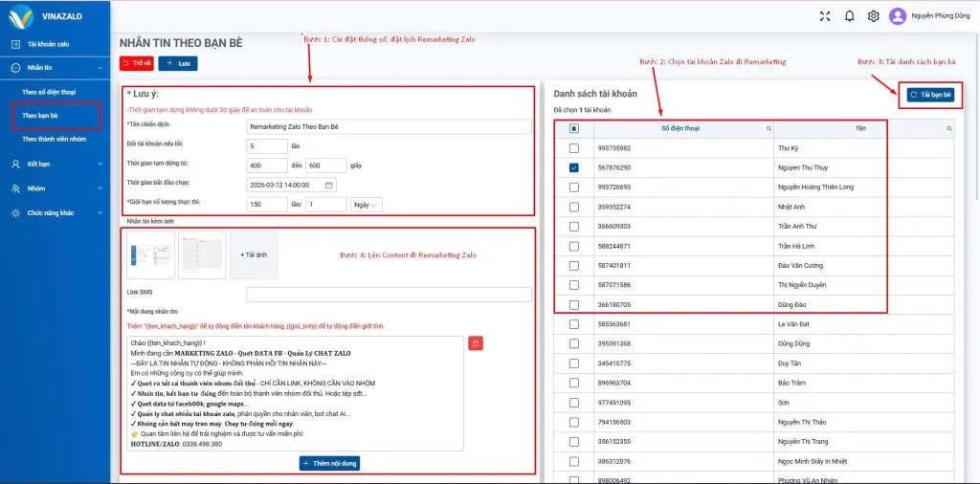Toggle fullscreen mode icon in header
Screen dimensions: 980x484
(825, 15)
